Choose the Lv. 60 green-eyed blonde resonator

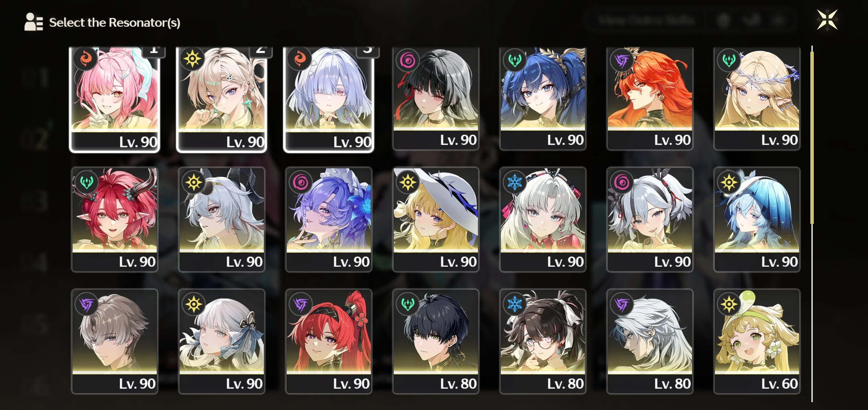[x=757, y=341]
